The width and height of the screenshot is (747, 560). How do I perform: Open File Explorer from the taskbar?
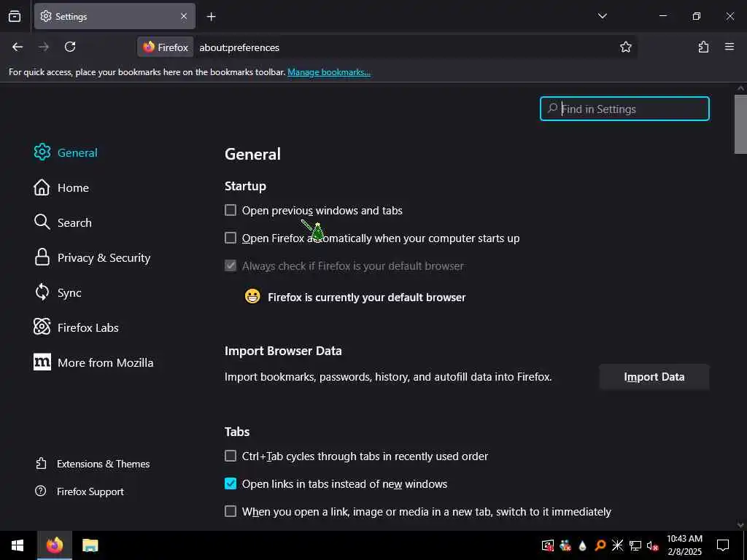point(90,545)
